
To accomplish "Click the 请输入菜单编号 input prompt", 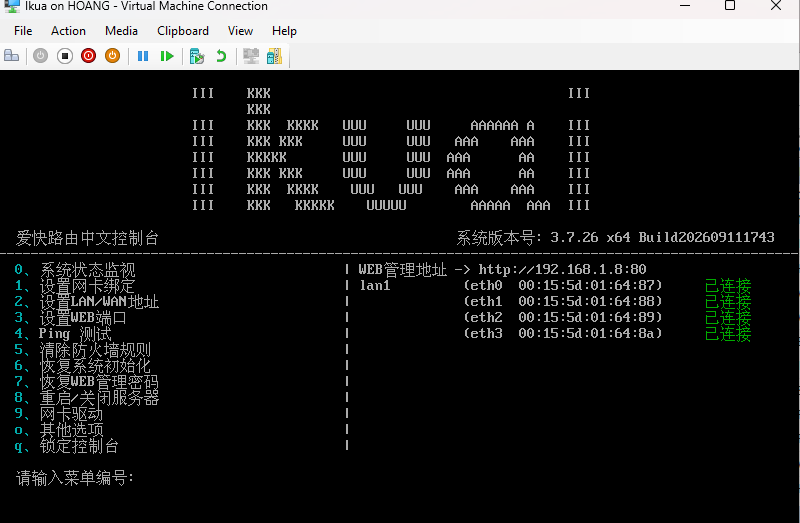I will [75, 478].
